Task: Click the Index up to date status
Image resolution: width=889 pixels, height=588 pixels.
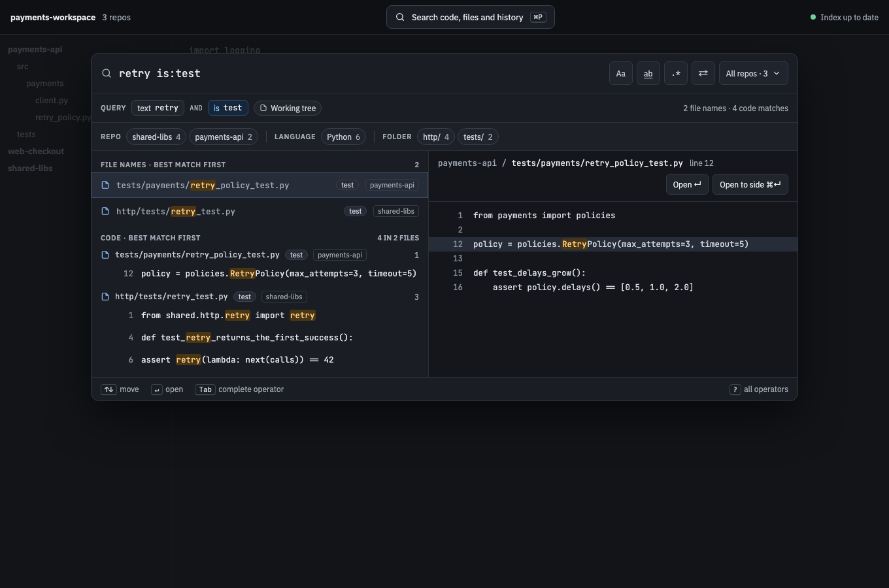Action: pyautogui.click(x=845, y=18)
